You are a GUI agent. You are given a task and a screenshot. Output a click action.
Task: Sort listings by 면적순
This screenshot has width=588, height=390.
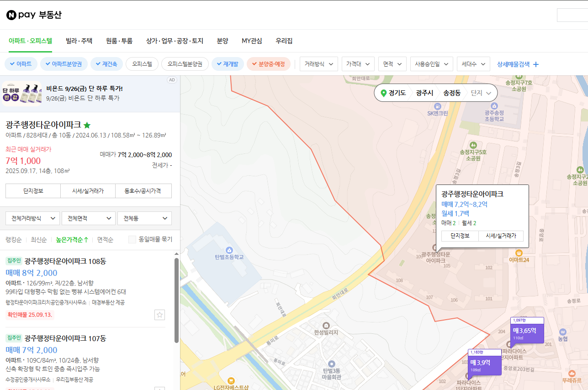coord(105,239)
